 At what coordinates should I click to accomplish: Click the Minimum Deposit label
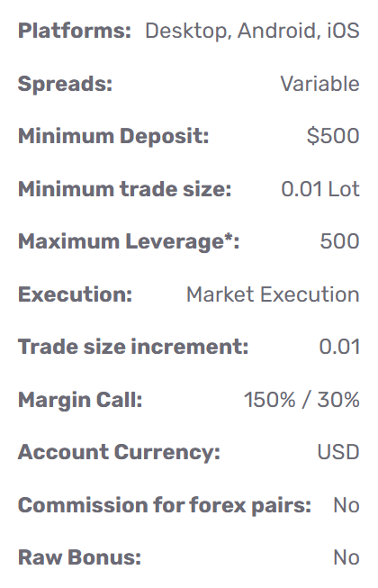pos(113,136)
